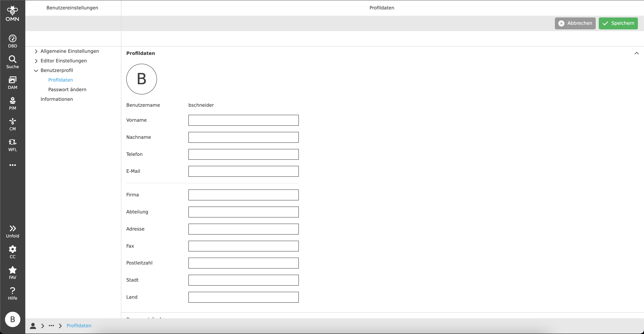Image resolution: width=644 pixels, height=334 pixels.
Task: Expand Allgemeine Einstellungen tree node
Action: pyautogui.click(x=36, y=51)
